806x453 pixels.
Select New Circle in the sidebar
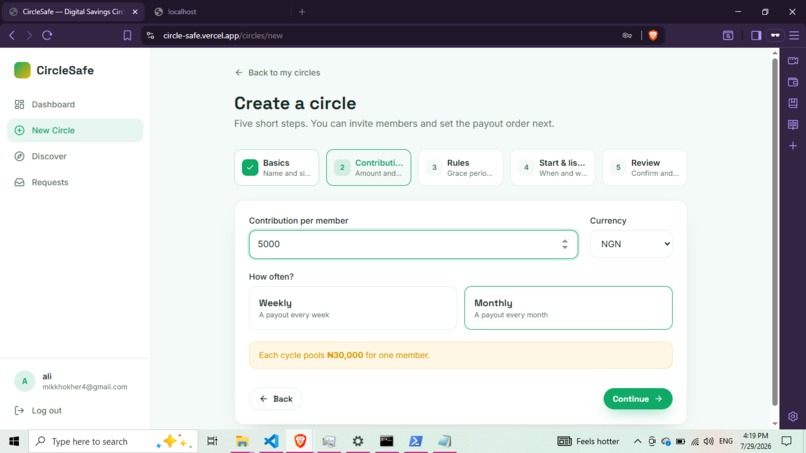click(x=75, y=130)
